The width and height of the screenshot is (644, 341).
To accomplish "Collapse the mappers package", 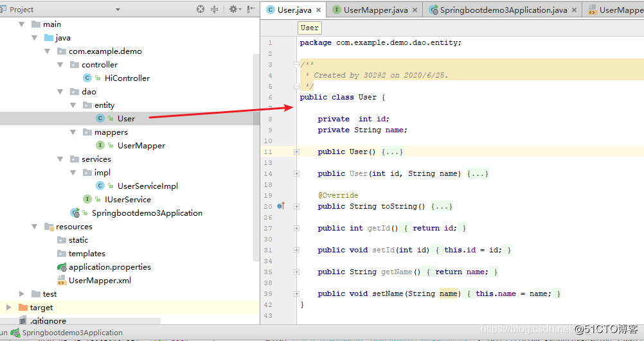I will coord(73,132).
